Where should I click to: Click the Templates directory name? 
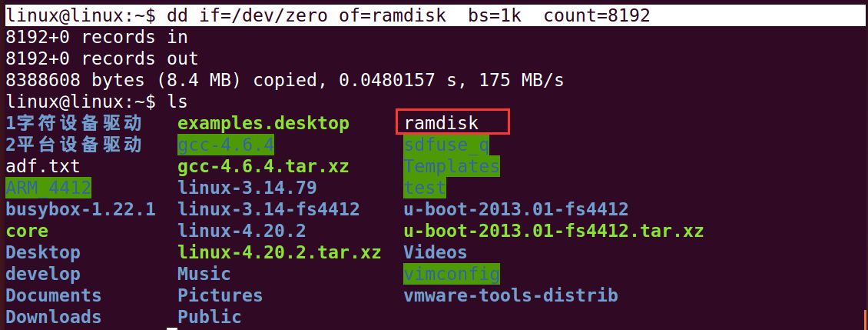[x=452, y=166]
